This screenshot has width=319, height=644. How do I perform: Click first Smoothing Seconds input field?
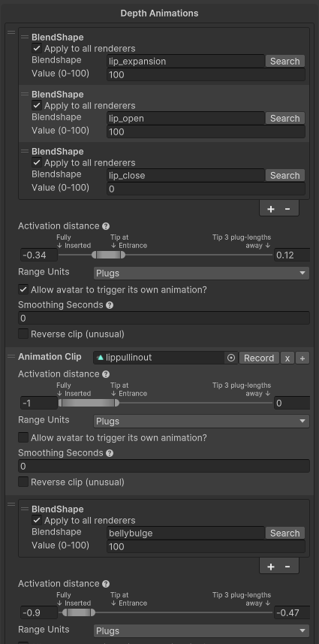[164, 319]
